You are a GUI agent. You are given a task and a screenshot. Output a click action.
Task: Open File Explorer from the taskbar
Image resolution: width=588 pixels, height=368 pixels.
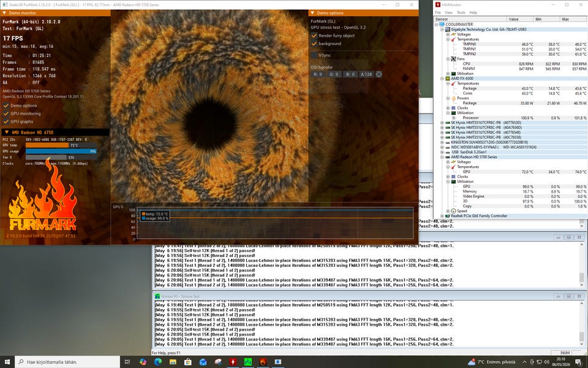point(173,362)
